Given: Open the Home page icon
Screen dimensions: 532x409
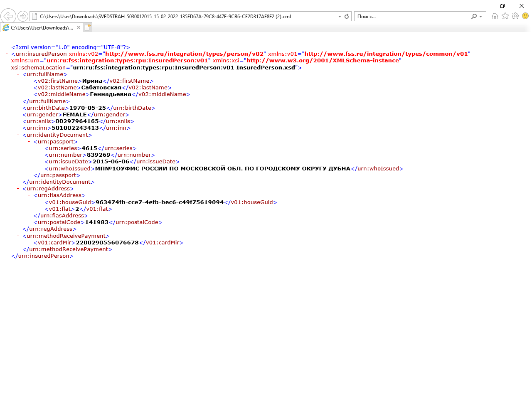Looking at the screenshot, I should tap(495, 16).
